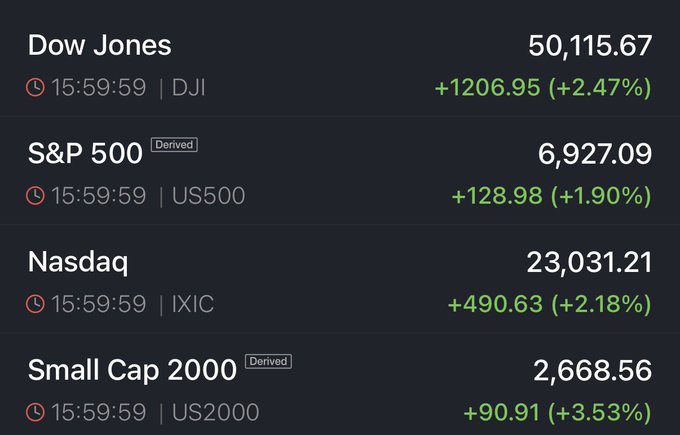Open the S&P 500 index name
This screenshot has height=435, width=680.
[84, 154]
